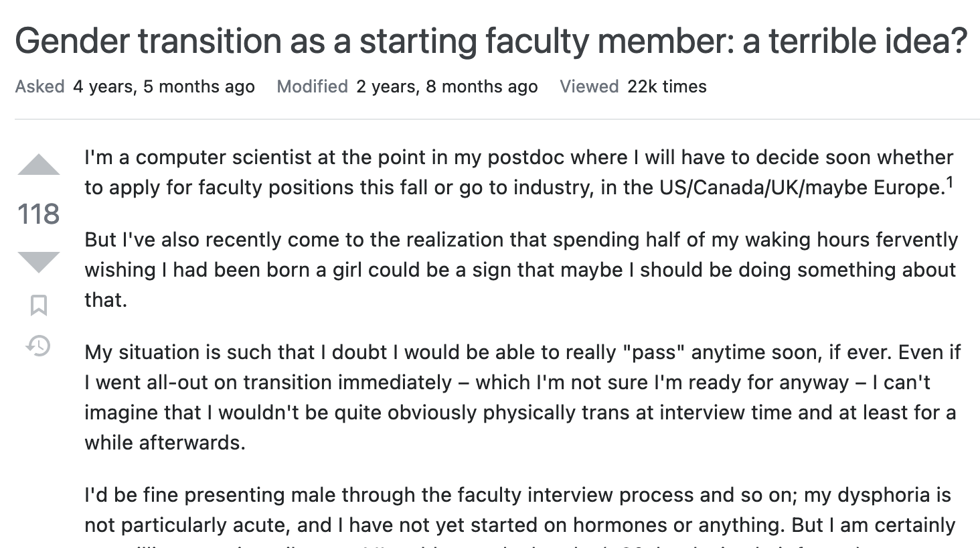The width and height of the screenshot is (980, 548).
Task: Click the paragraph starting 'I'm a computer scientist'
Action: 519,172
